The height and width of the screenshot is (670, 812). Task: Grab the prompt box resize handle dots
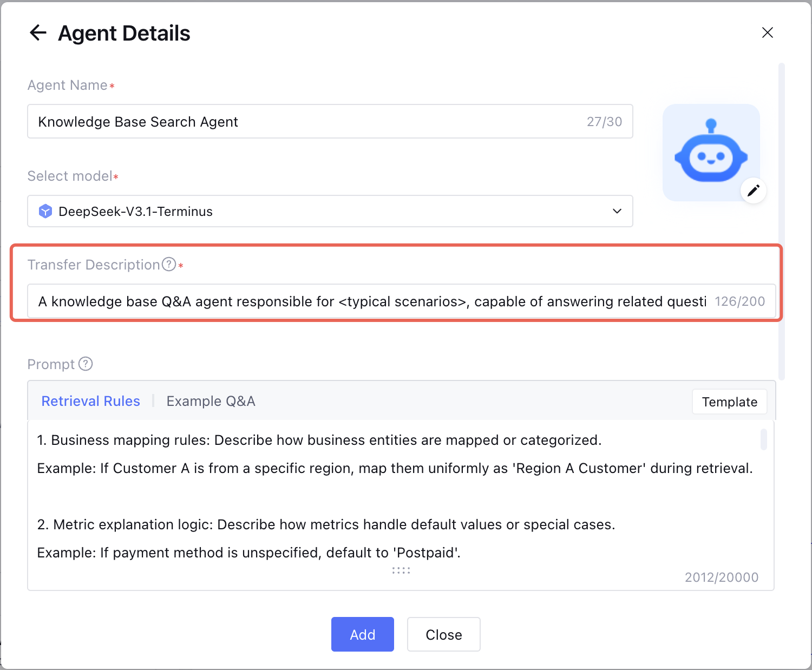point(401,570)
